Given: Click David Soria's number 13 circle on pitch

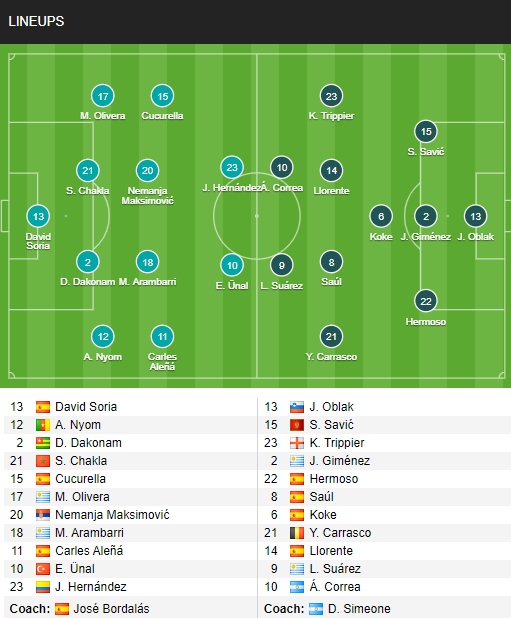Looking at the screenshot, I should (38, 216).
